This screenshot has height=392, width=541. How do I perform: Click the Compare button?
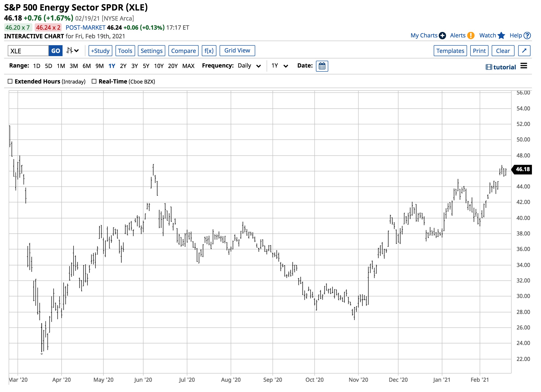(184, 51)
